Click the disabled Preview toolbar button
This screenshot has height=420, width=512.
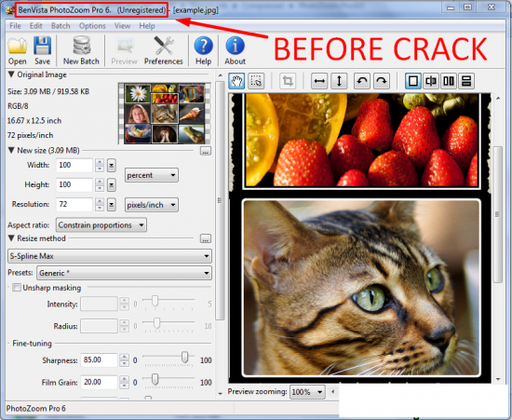coord(125,50)
